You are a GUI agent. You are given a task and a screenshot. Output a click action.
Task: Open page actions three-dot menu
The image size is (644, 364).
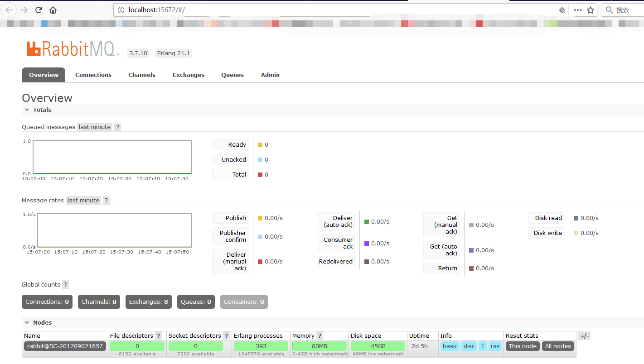click(x=577, y=10)
